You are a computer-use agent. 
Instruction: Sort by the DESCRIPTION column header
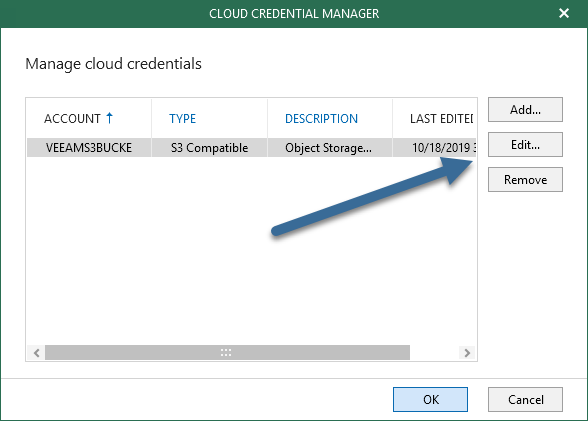point(321,118)
